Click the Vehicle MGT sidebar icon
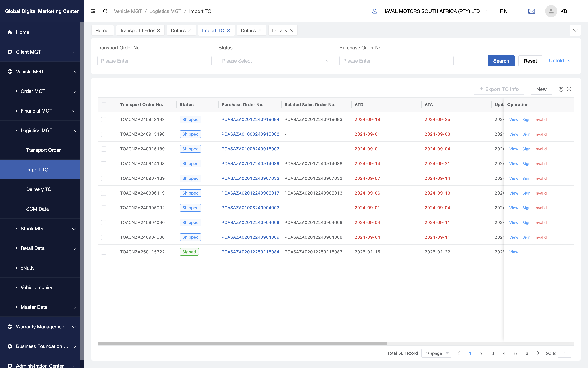 tap(10, 71)
